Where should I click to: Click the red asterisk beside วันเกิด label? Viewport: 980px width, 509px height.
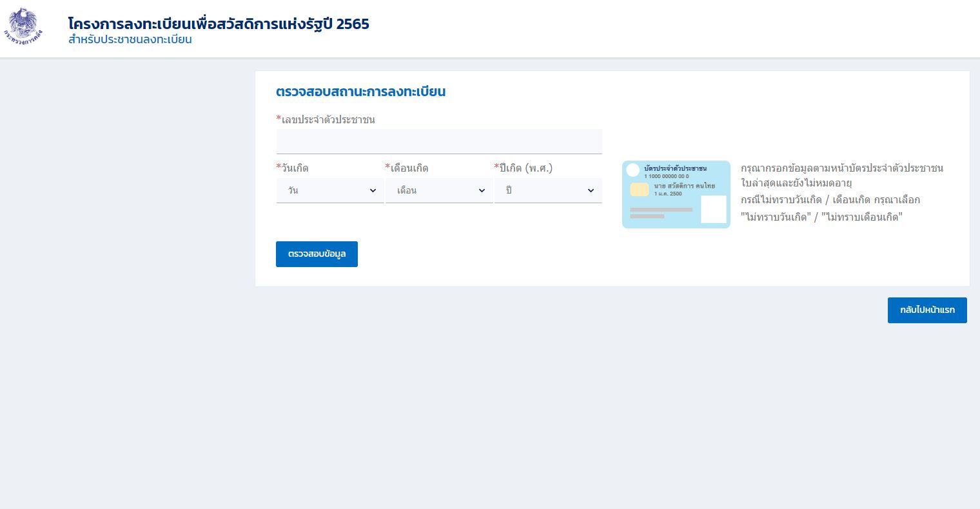tap(279, 166)
